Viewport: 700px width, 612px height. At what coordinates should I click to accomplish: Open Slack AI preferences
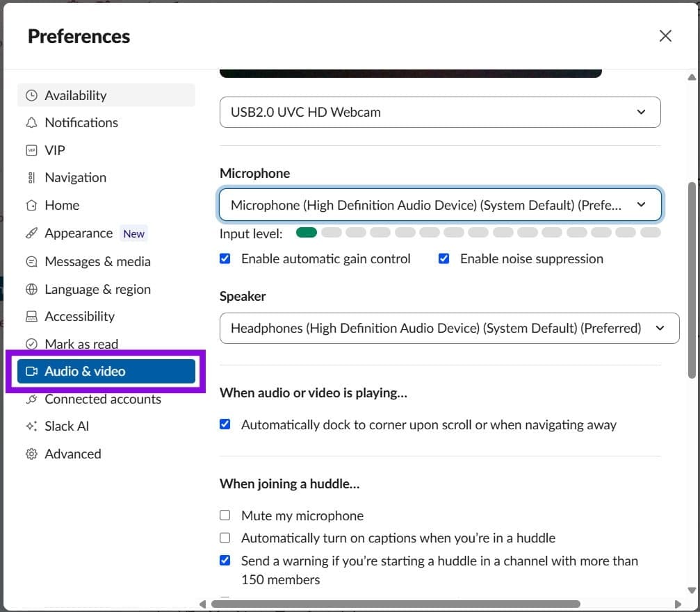[106, 426]
